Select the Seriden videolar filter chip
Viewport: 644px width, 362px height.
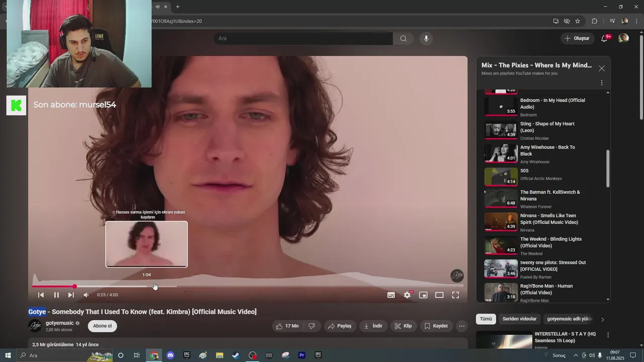[x=519, y=319]
